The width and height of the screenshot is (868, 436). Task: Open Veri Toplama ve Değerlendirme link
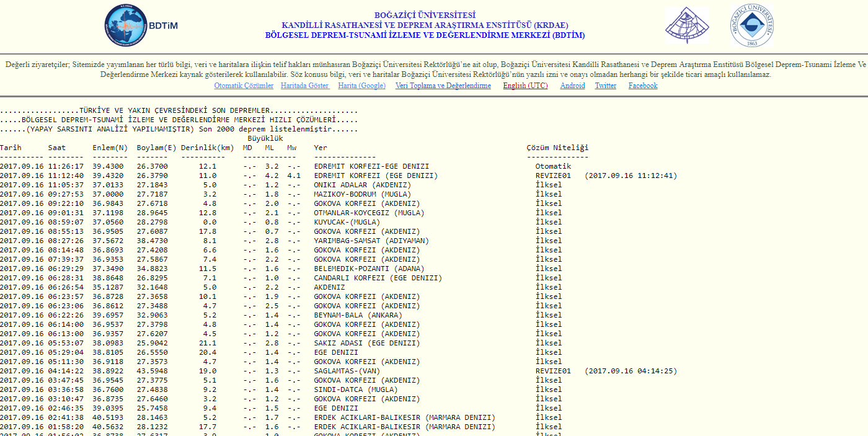(443, 86)
